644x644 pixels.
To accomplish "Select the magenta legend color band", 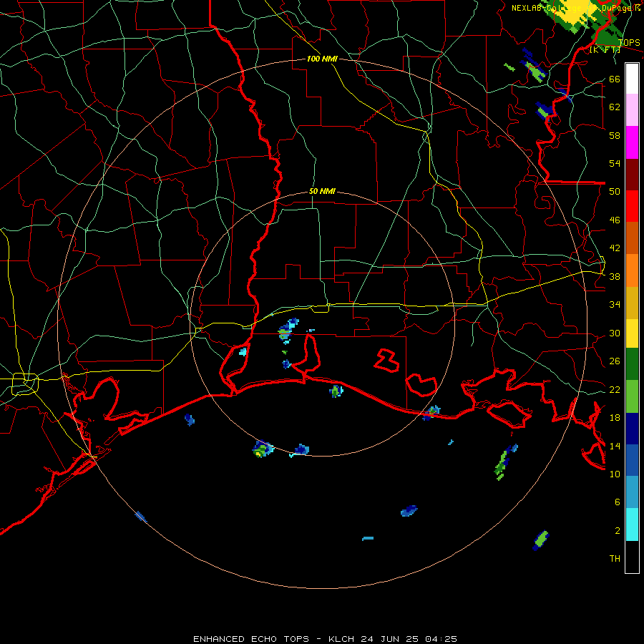I will pyautogui.click(x=632, y=142).
